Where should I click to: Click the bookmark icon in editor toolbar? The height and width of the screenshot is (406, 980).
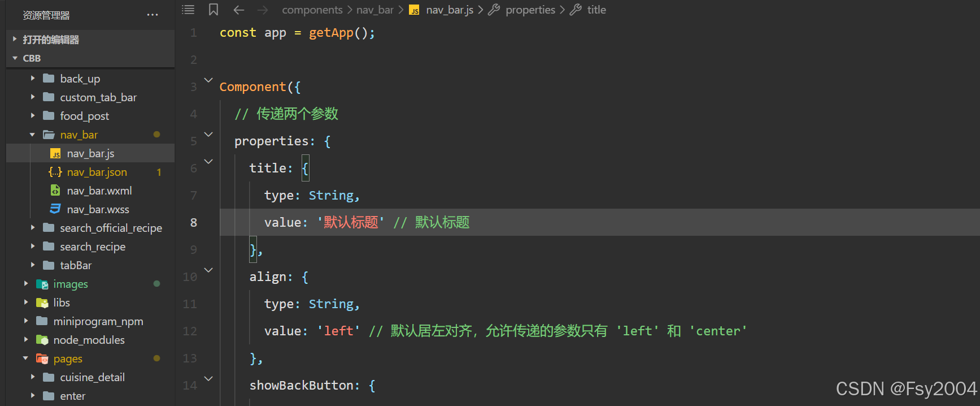[214, 10]
